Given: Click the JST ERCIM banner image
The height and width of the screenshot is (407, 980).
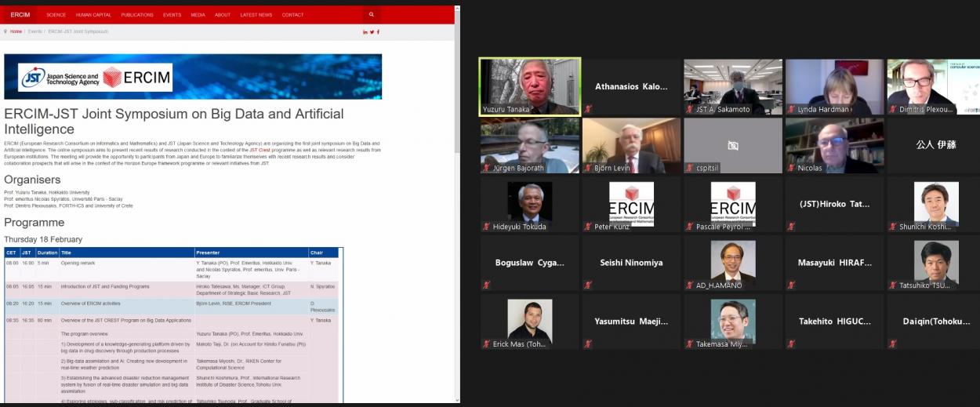Looking at the screenshot, I should (x=193, y=76).
